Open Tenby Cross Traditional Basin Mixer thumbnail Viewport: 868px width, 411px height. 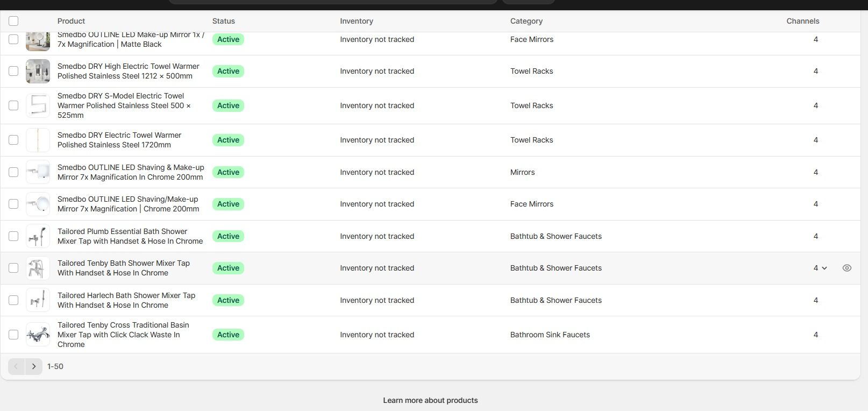(x=38, y=335)
